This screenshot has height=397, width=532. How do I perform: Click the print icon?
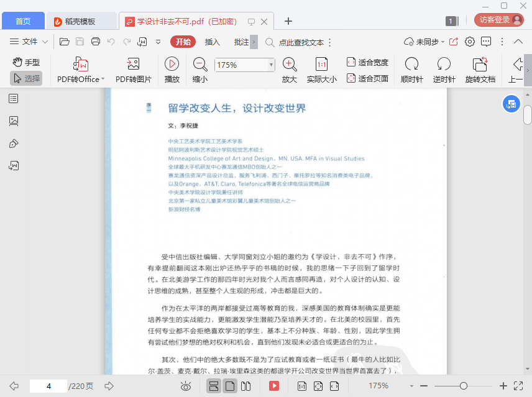[96, 42]
